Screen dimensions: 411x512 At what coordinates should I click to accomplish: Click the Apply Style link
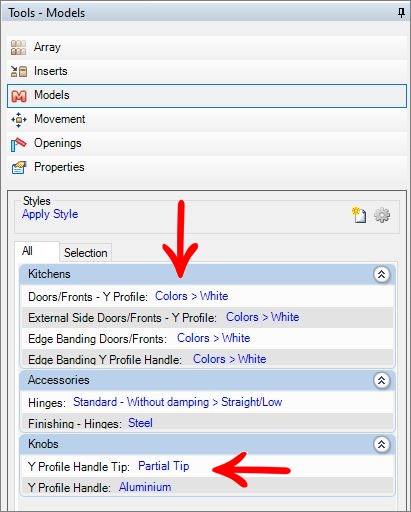pyautogui.click(x=50, y=214)
